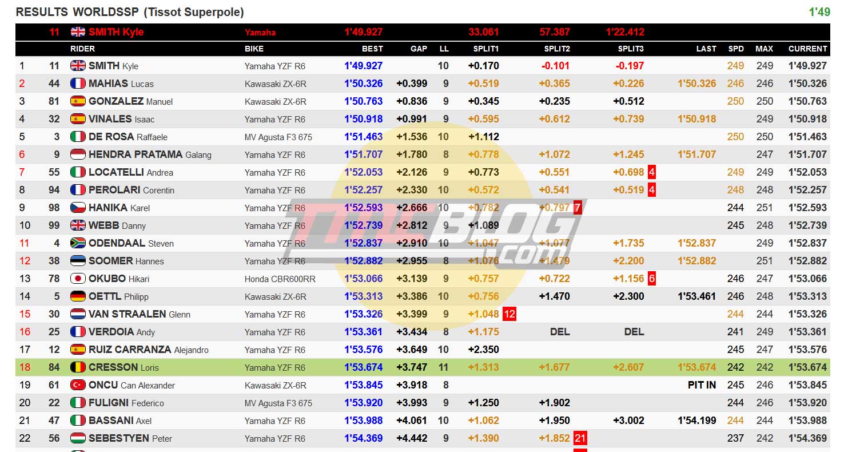Click the Turkish flag next to ONCU Can Alexander
868x452 pixels.
coord(78,385)
